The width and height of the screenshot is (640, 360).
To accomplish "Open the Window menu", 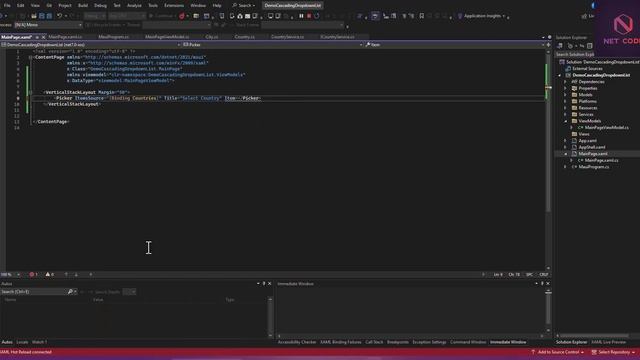I will click(x=198, y=5).
